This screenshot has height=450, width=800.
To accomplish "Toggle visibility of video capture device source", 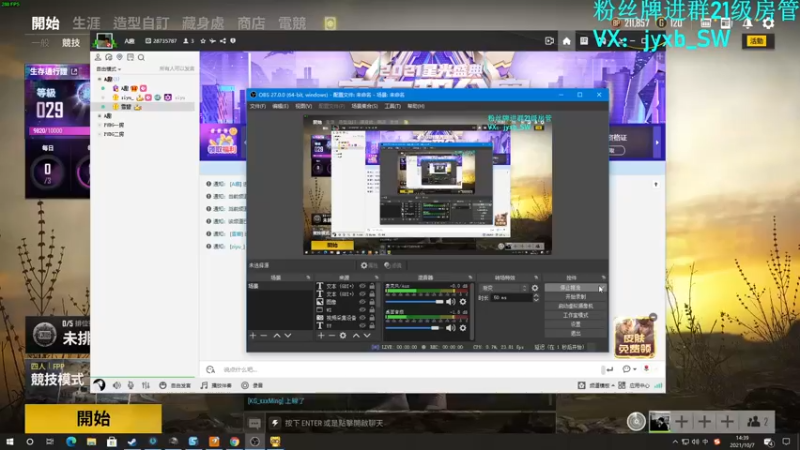I will tap(362, 317).
